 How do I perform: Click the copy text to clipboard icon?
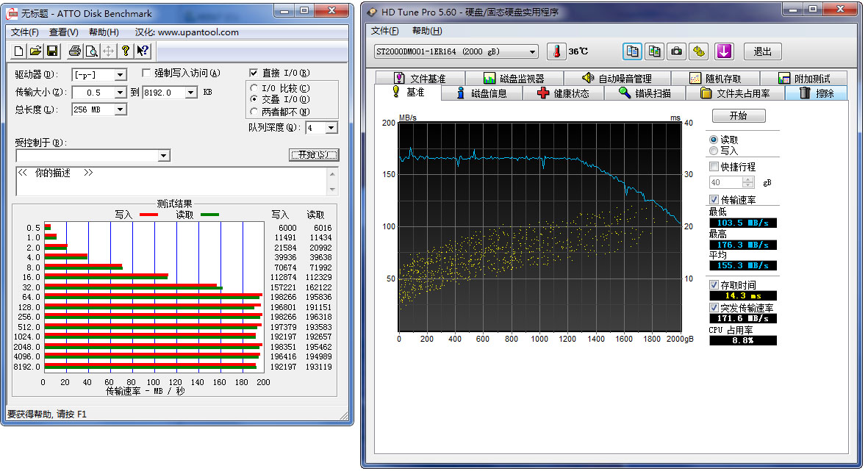click(x=631, y=51)
